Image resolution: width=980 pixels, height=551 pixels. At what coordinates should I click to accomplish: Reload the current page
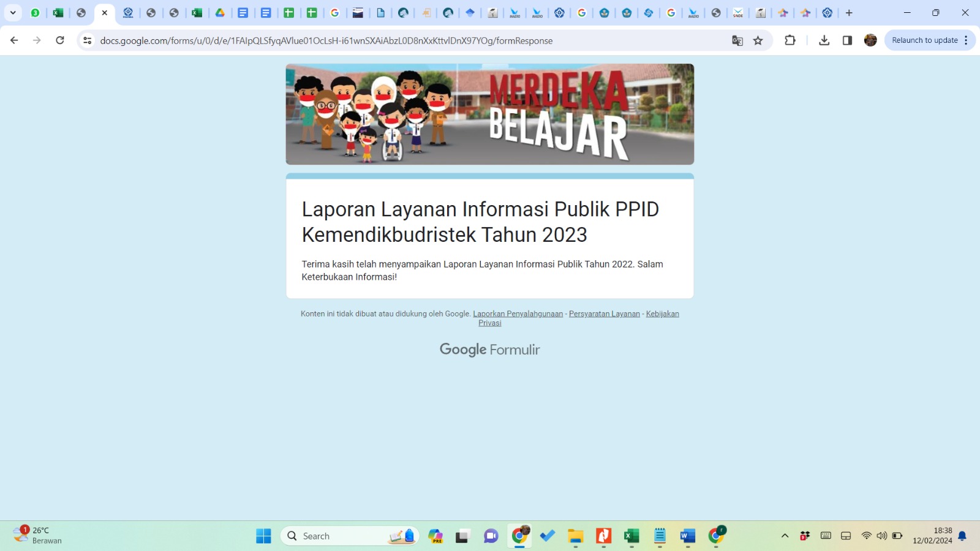tap(60, 40)
